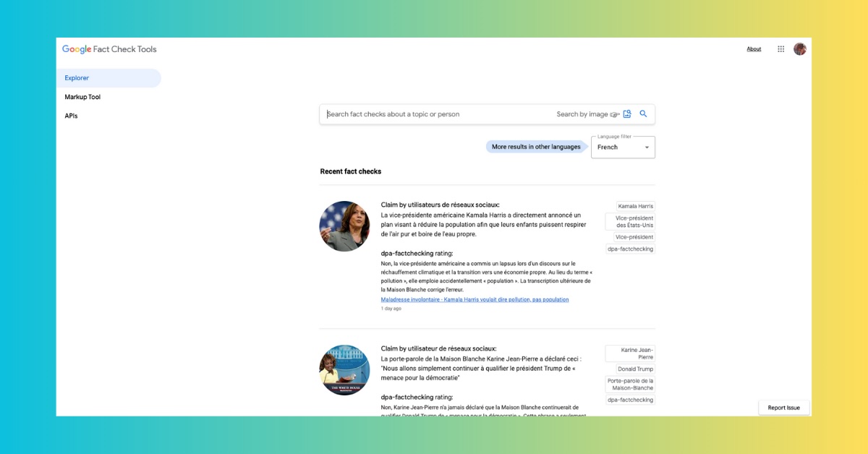Click the Google Fact Check Tools logo
This screenshot has height=454, width=868.
coord(109,49)
